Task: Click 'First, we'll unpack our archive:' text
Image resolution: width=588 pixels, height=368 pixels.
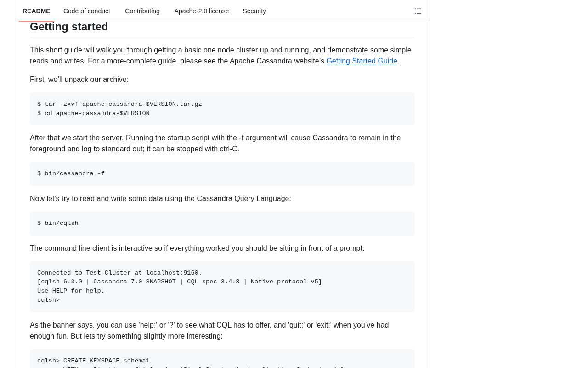Action: pos(79,80)
